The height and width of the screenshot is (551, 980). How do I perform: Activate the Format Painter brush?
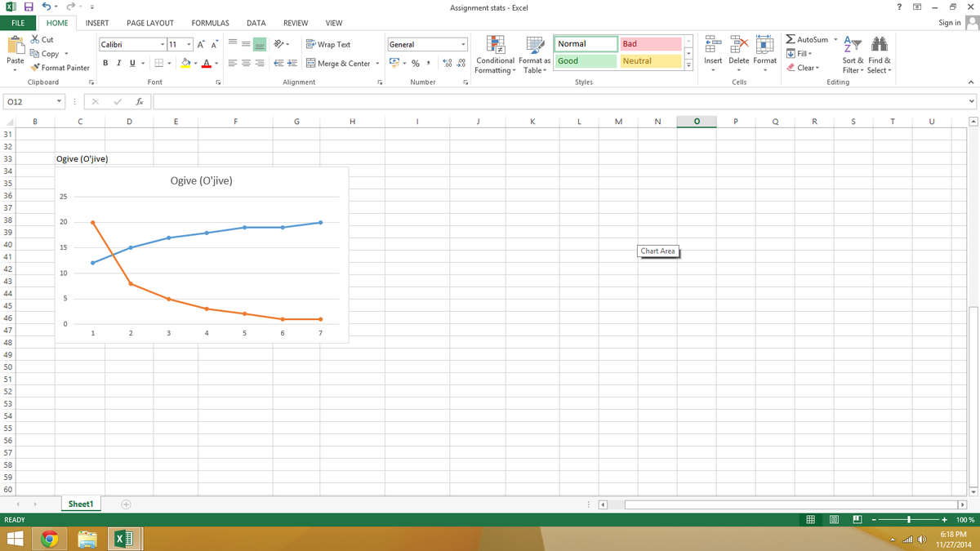click(60, 68)
